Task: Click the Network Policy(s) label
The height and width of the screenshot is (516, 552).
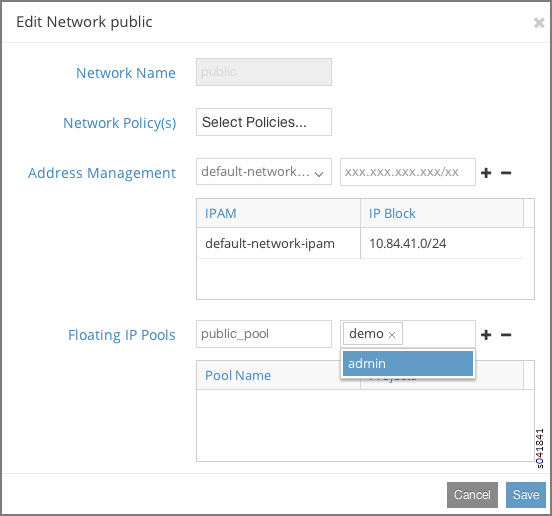Action: click(120, 123)
